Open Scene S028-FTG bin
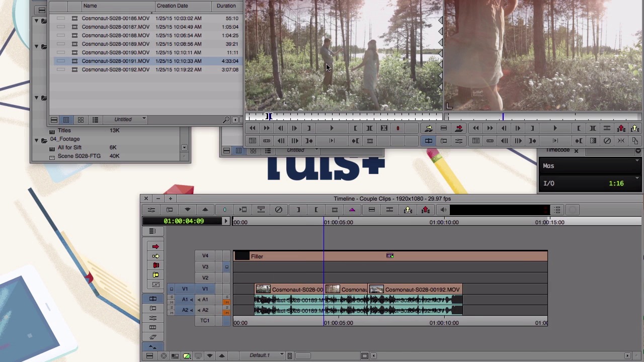Image resolution: width=644 pixels, height=362 pixels. 79,156
